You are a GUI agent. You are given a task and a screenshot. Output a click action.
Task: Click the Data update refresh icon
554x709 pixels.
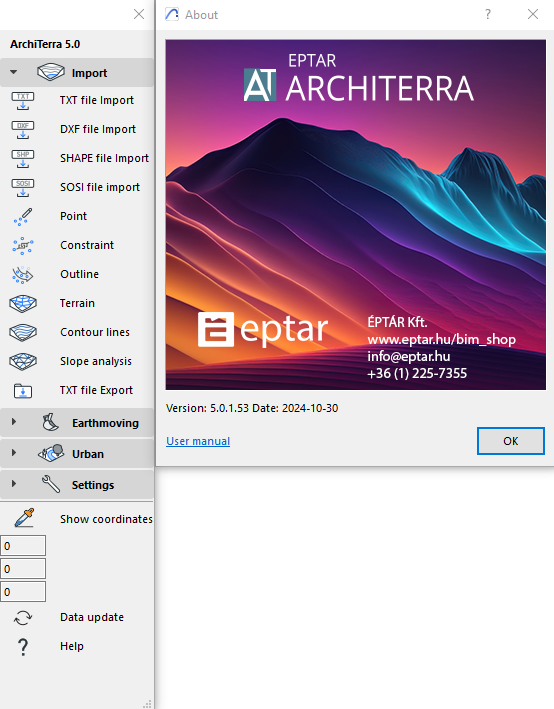tap(23, 618)
